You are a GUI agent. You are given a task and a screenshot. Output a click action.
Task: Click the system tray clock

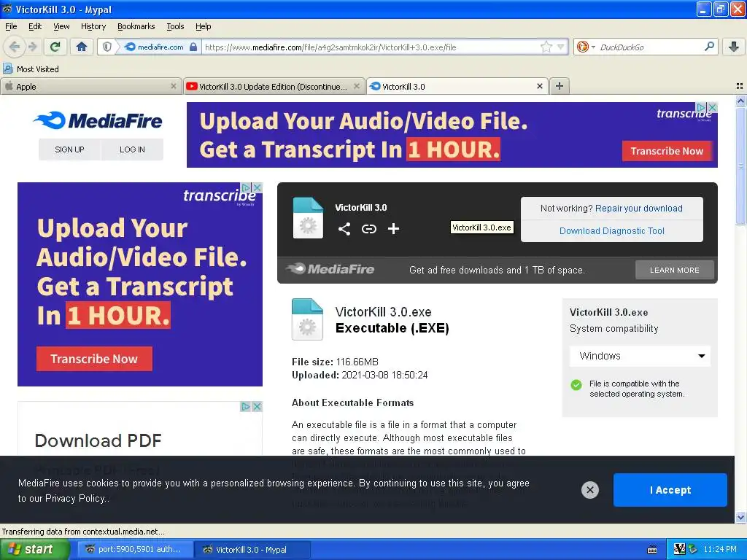tap(720, 549)
